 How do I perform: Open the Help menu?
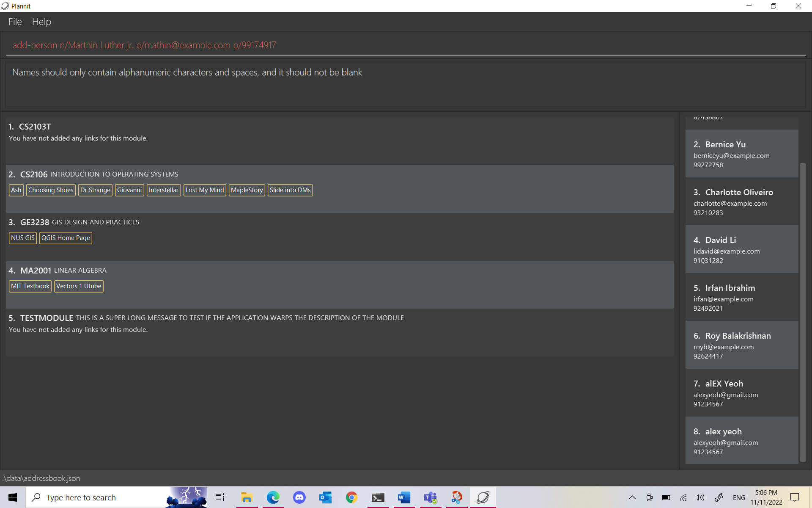[x=41, y=22]
